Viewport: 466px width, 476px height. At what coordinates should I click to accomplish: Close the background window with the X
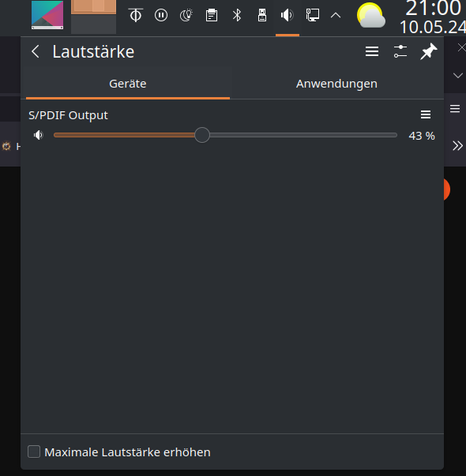click(x=462, y=47)
